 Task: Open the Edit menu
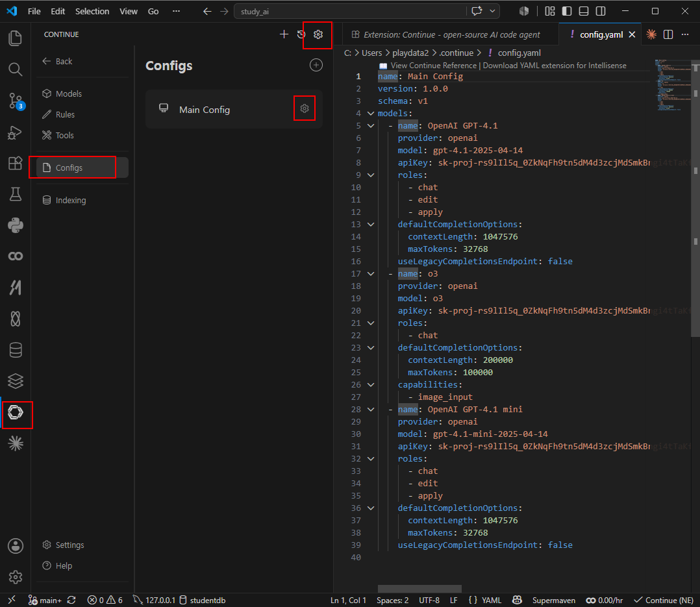58,11
